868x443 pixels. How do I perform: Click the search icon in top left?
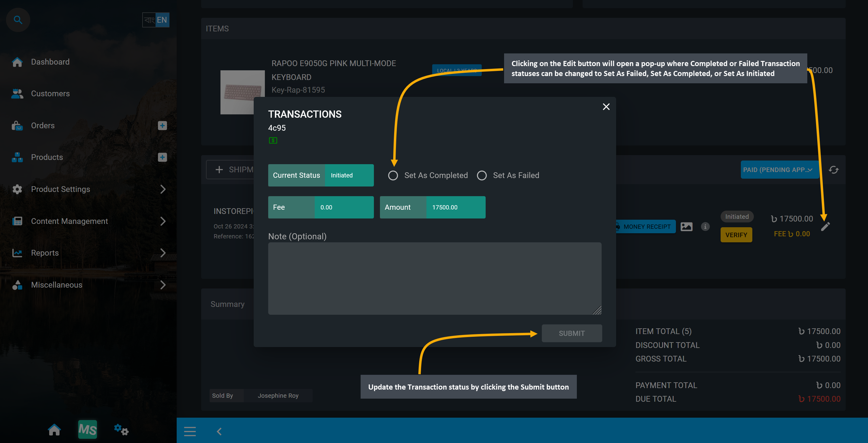[18, 19]
